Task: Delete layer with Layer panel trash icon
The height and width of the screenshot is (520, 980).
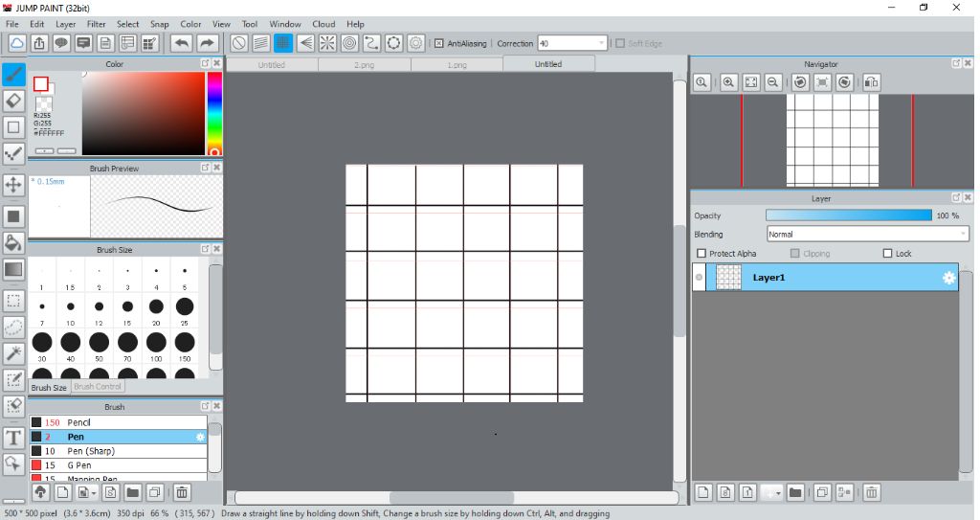Action: tap(871, 492)
